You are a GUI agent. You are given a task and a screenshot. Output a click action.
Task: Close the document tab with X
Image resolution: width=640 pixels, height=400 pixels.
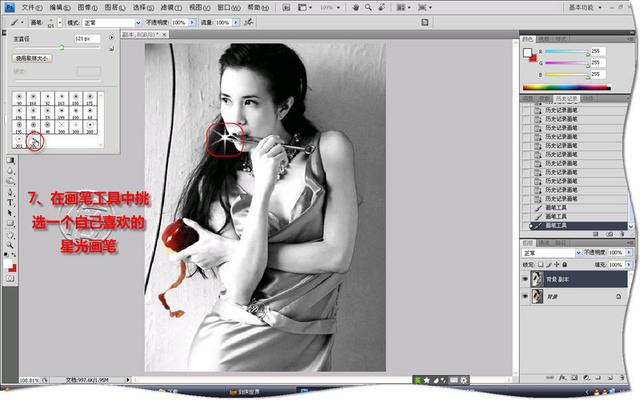click(x=164, y=35)
